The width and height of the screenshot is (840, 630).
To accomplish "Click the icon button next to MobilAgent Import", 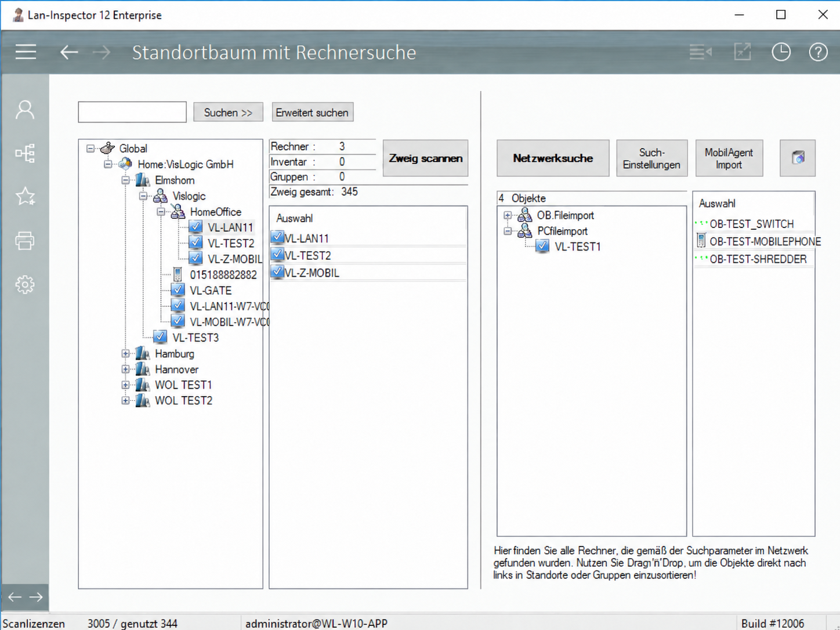I will click(798, 158).
